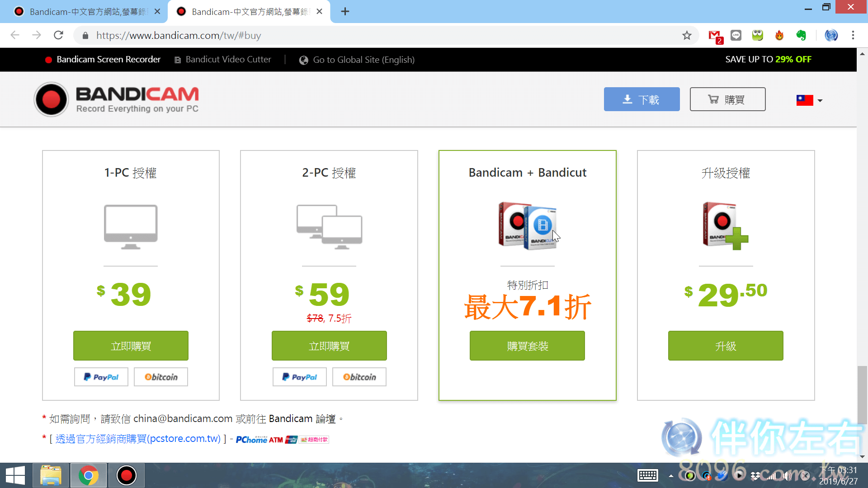
Task: Click the single monitor 1-PC icon
Action: click(131, 227)
